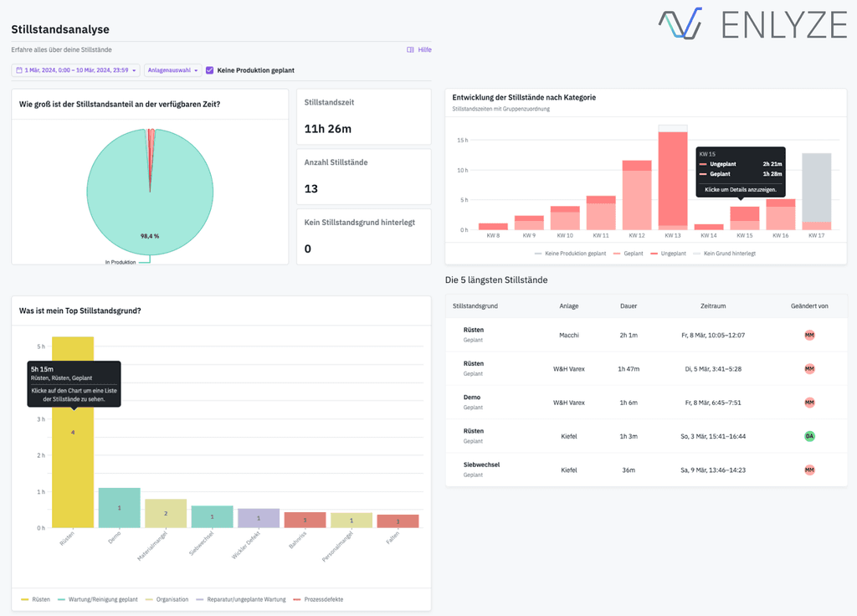Click the MM avatar next to Rüsten W&H Varex

click(808, 368)
